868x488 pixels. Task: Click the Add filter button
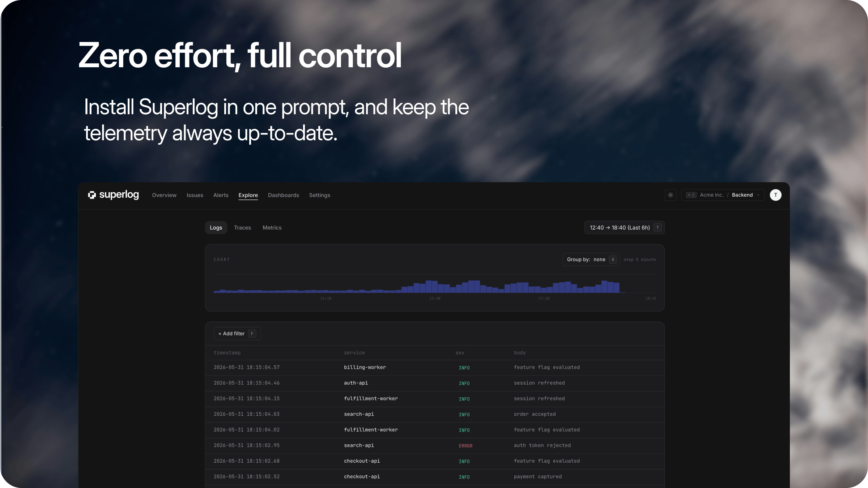[237, 334]
